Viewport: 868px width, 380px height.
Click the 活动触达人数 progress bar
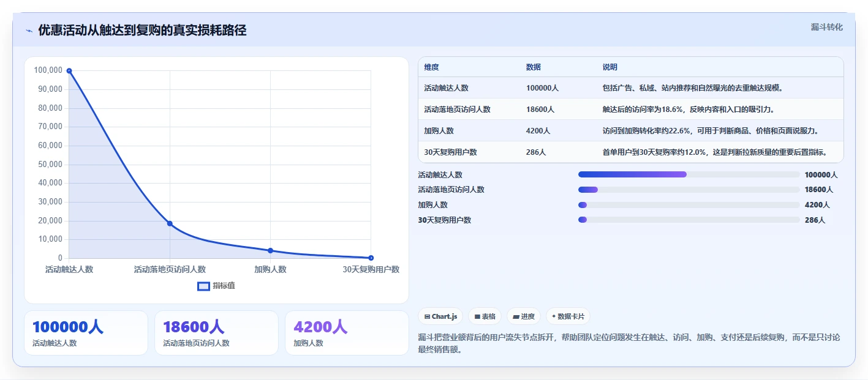coord(689,174)
